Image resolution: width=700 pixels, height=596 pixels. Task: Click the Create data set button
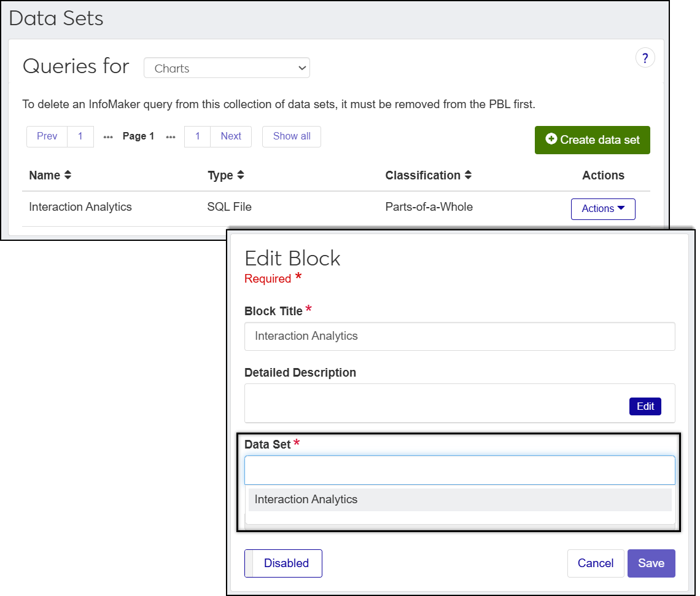tap(592, 140)
